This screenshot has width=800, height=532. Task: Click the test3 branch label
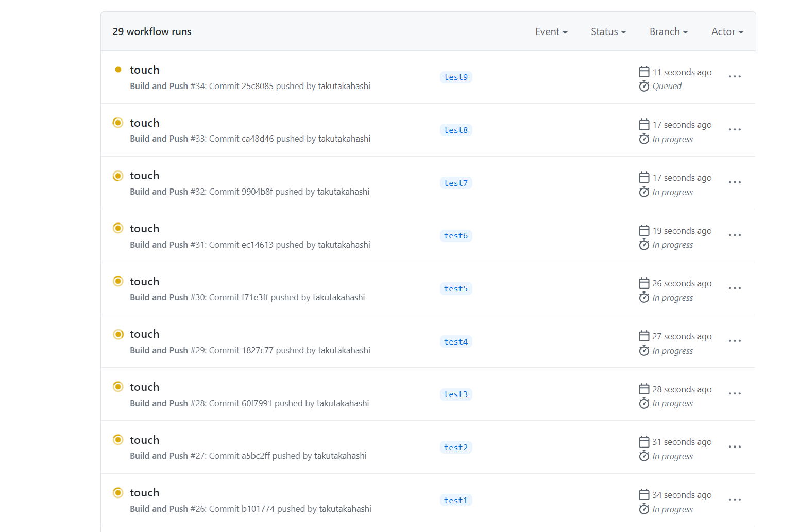click(x=456, y=394)
